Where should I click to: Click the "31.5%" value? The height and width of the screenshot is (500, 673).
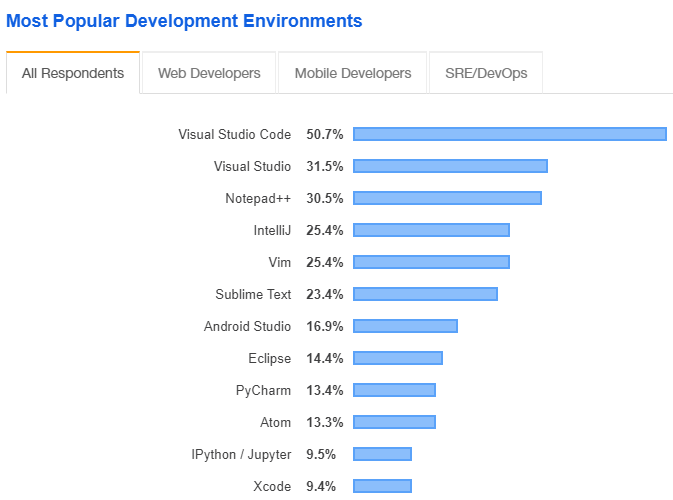[324, 167]
